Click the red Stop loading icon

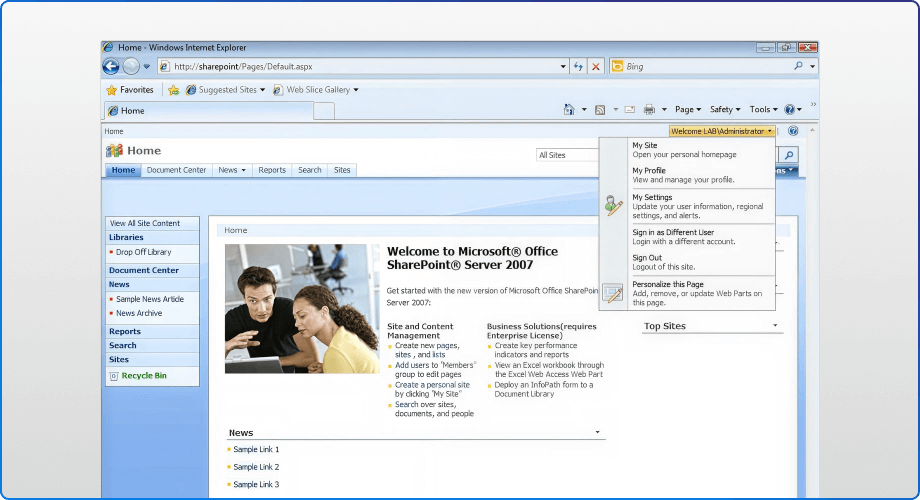point(596,66)
